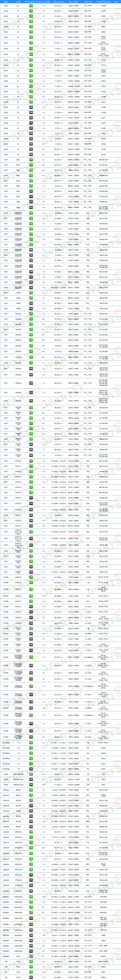Click the Model column header
The width and height of the screenshot is (121, 980).
[18, 2]
